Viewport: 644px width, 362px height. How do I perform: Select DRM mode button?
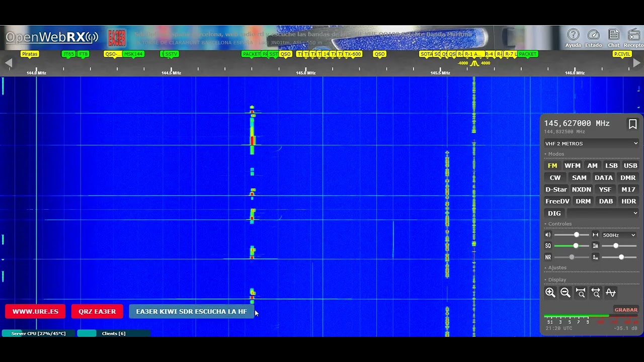(x=583, y=202)
